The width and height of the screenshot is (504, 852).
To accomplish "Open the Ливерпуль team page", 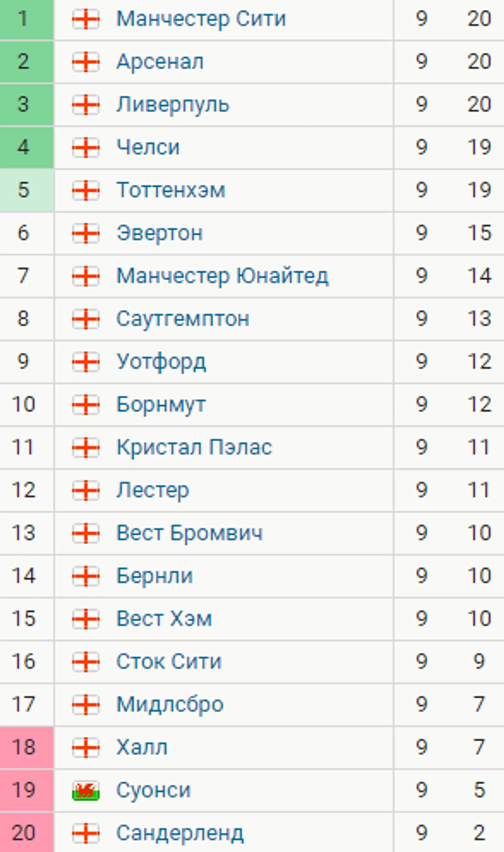I will tap(173, 105).
